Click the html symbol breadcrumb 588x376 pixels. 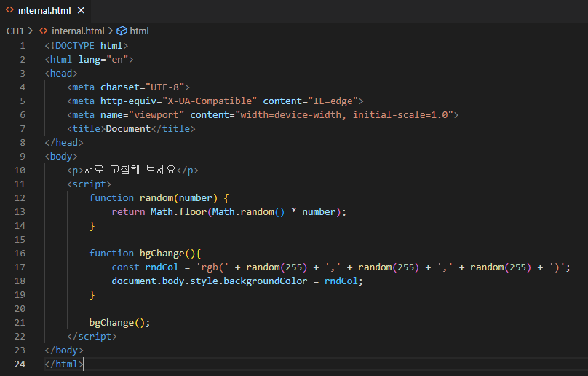139,31
